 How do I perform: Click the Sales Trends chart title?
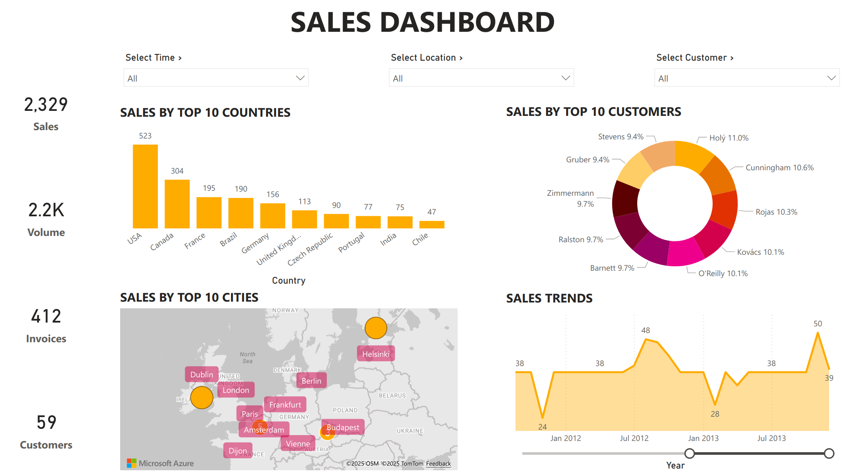[x=549, y=298]
